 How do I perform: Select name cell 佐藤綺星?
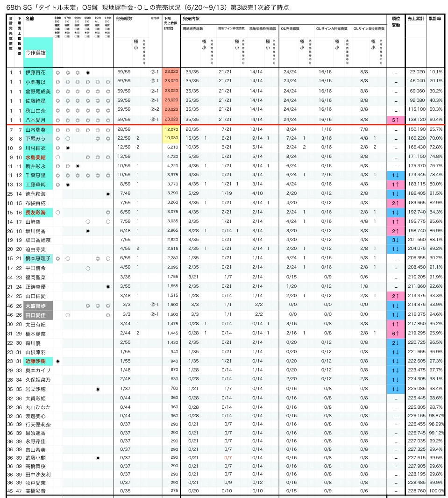[38, 101]
